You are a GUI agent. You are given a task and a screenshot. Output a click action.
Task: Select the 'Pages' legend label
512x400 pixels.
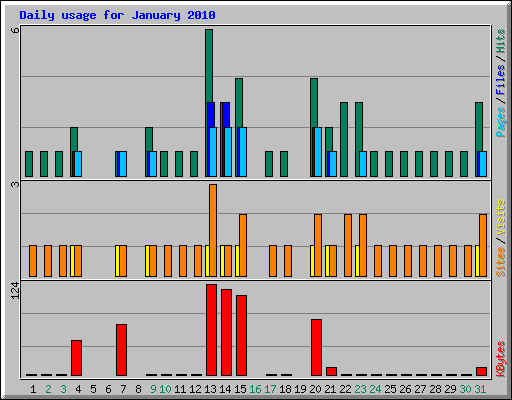point(500,122)
